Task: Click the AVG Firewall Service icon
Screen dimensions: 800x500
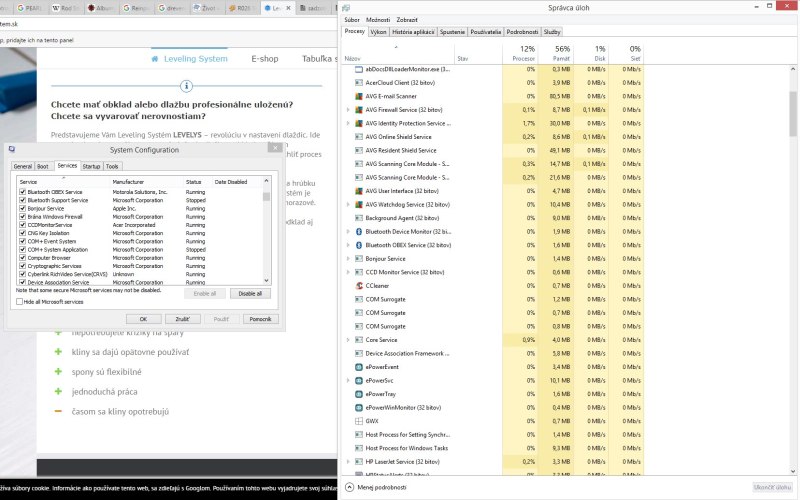Action: pyautogui.click(x=359, y=110)
